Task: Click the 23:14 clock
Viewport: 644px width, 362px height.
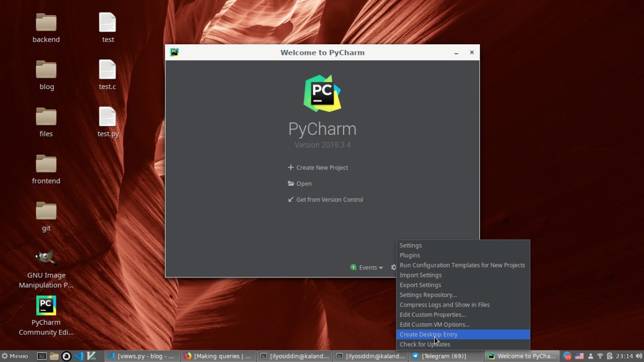Action: tap(623, 356)
